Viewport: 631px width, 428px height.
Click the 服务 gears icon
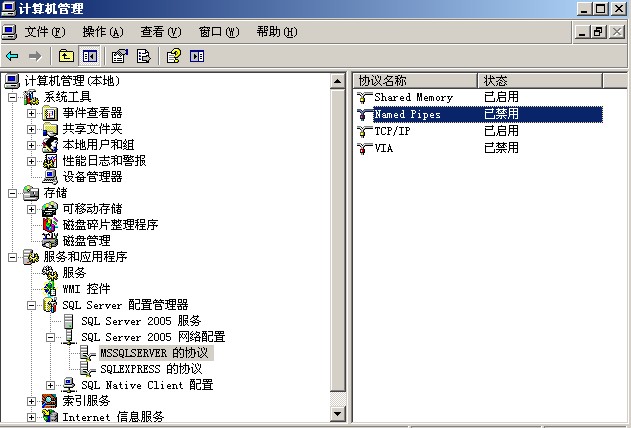tap(50, 273)
